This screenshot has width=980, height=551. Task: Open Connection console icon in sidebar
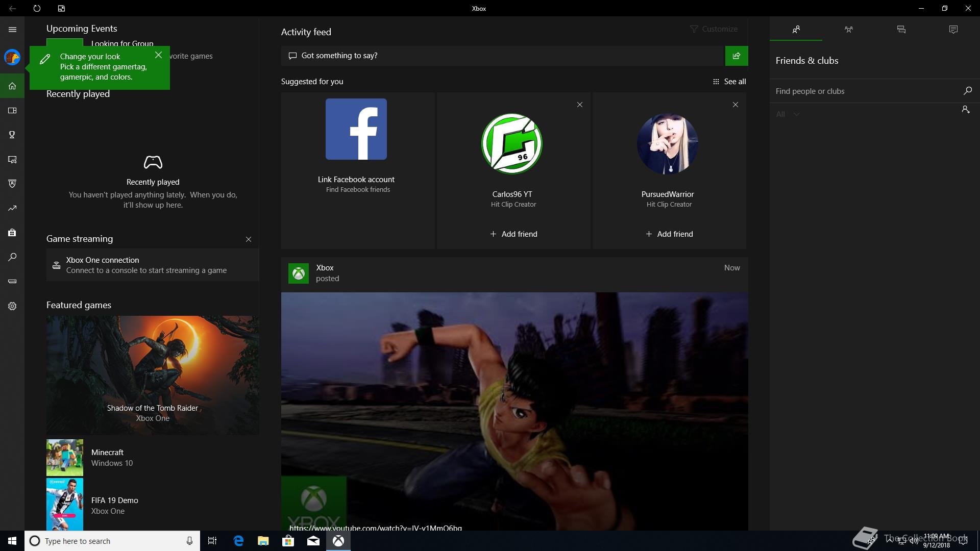tap(12, 281)
